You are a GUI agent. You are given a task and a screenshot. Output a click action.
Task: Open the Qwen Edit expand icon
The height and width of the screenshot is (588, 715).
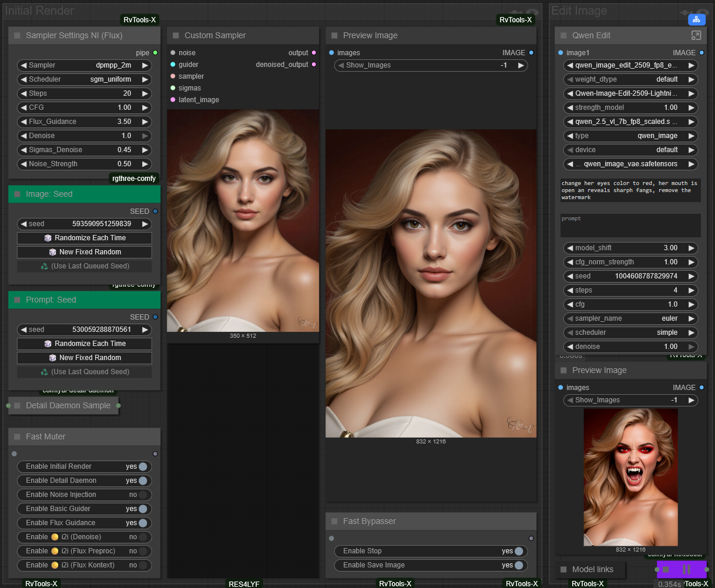click(x=696, y=35)
